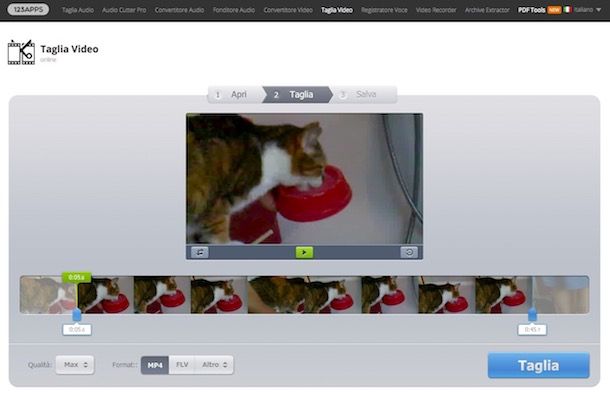
Task: Select step 2 Taglia tab
Action: (x=298, y=95)
